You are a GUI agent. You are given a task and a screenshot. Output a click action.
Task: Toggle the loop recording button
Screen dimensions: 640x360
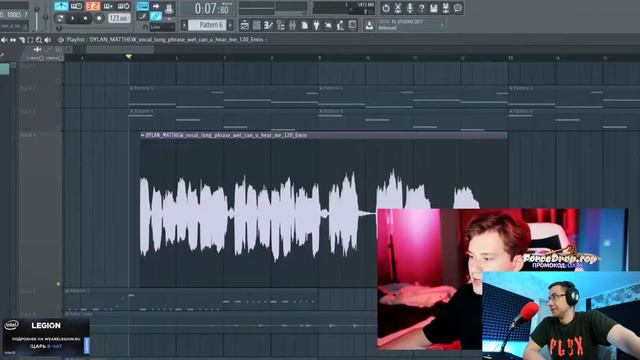click(124, 6)
